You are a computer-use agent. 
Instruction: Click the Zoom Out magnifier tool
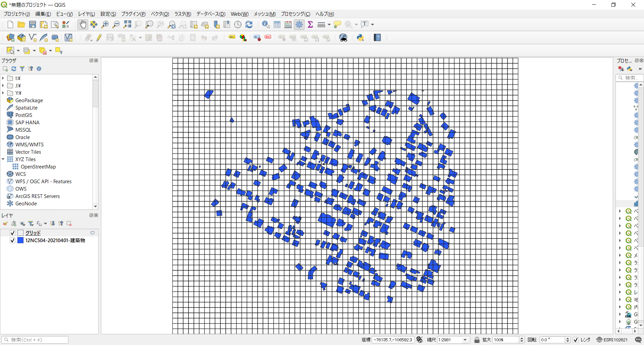point(116,24)
